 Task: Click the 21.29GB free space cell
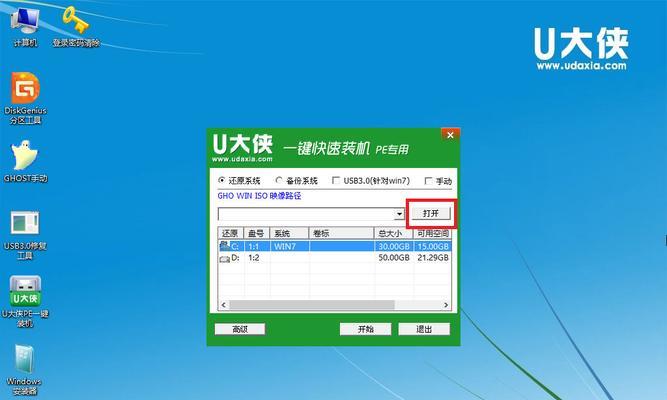(433, 258)
